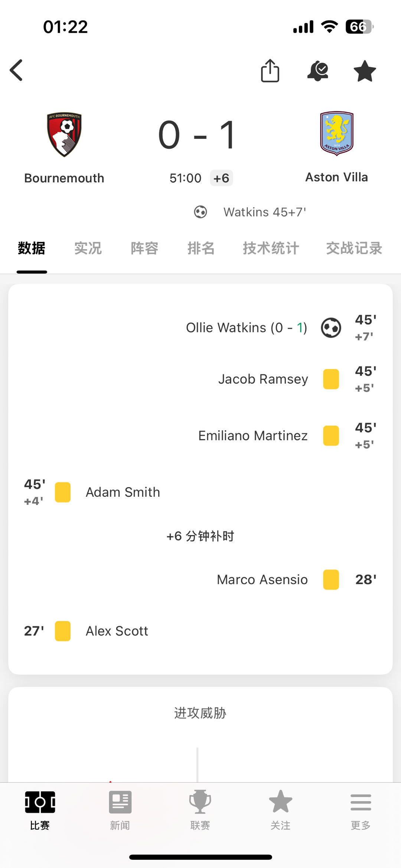
Task: Toggle the match notification bell
Action: [x=318, y=71]
